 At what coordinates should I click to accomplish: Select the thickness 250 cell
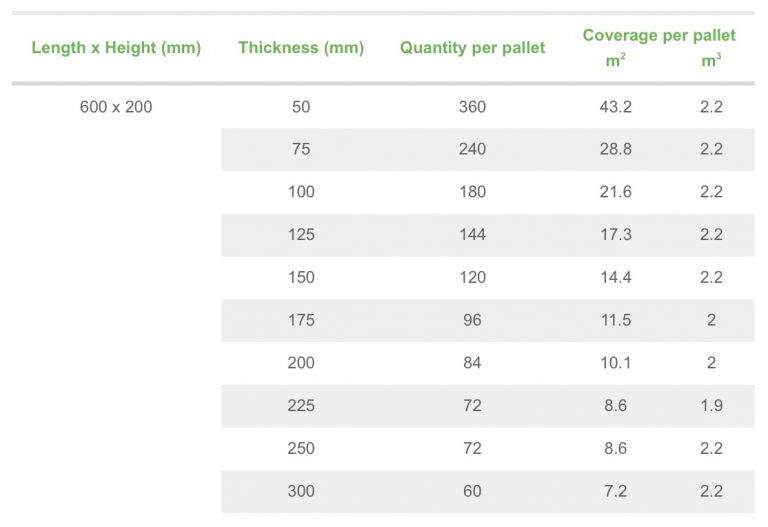coord(301,448)
